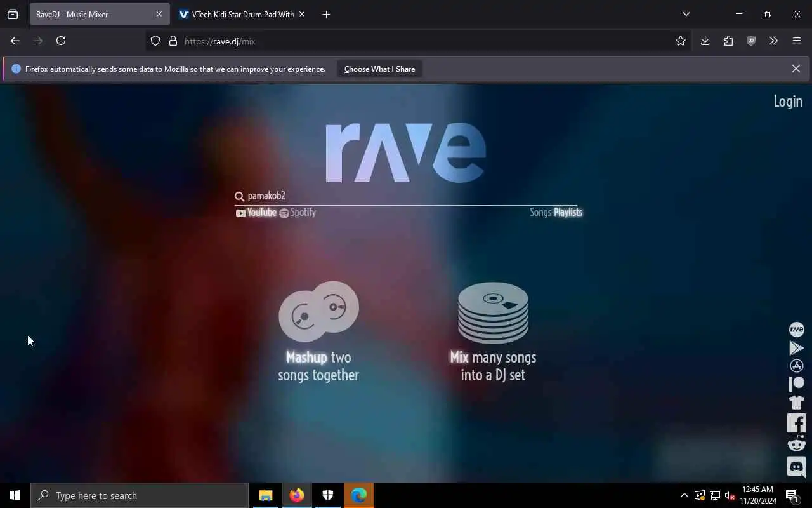The image size is (812, 508).
Task: Switch to RaveDJ - Music Mixer tab
Action: (99, 14)
